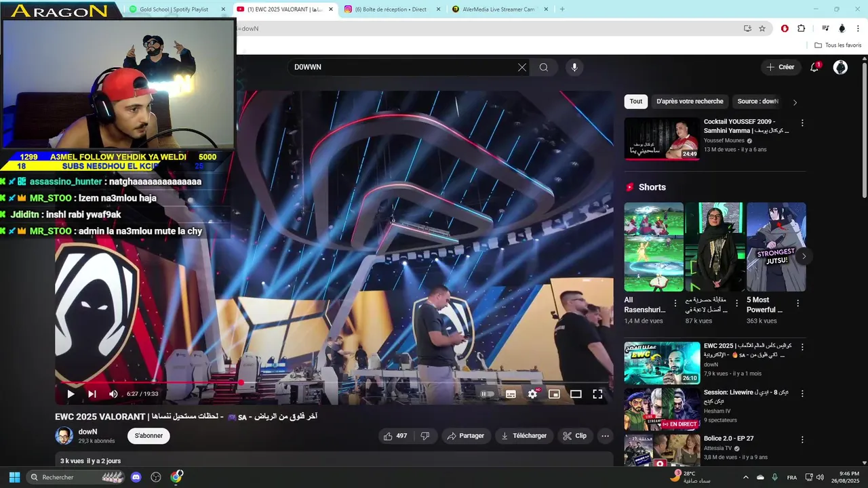The image size is (868, 488).
Task: Start voice search with microphone
Action: [574, 67]
